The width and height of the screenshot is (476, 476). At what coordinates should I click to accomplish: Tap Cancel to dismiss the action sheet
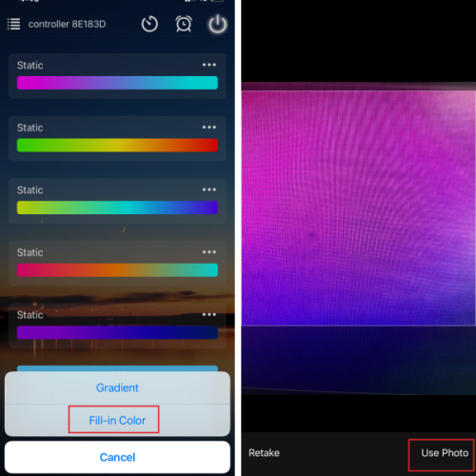pyautogui.click(x=117, y=457)
